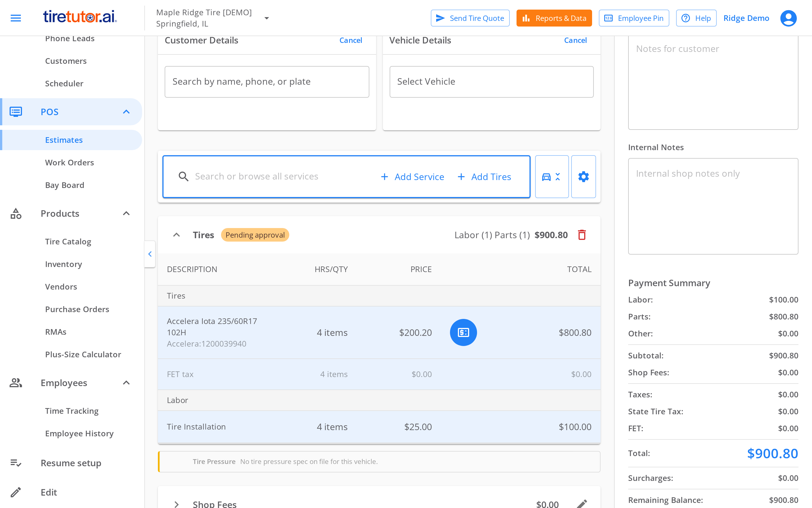Open the services settings gear
The image size is (812, 508).
click(x=584, y=177)
